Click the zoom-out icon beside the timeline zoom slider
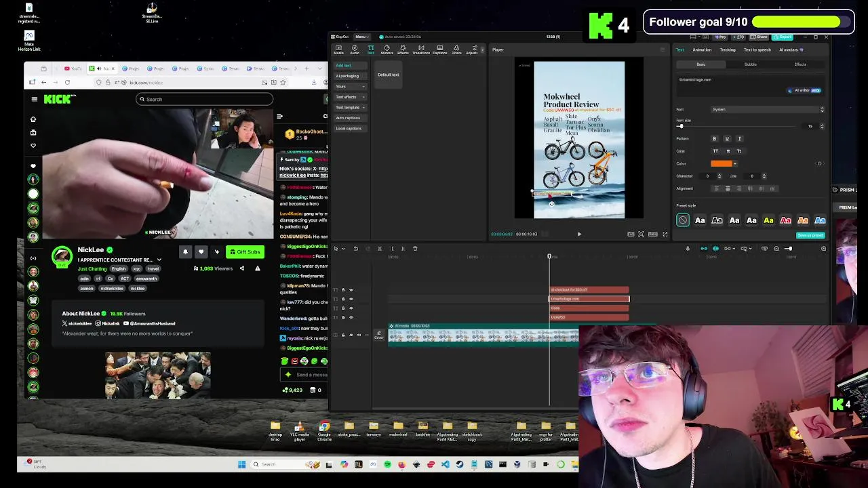This screenshot has height=488, width=868. pyautogui.click(x=776, y=249)
